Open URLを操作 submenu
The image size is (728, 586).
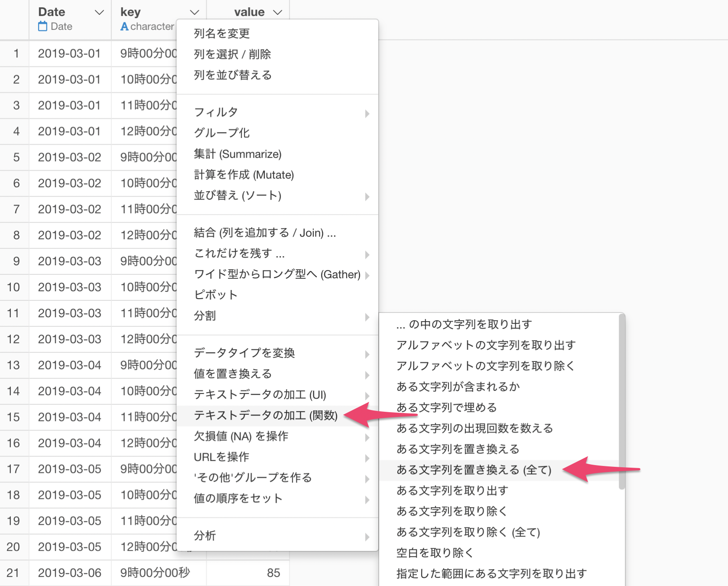[x=277, y=457]
